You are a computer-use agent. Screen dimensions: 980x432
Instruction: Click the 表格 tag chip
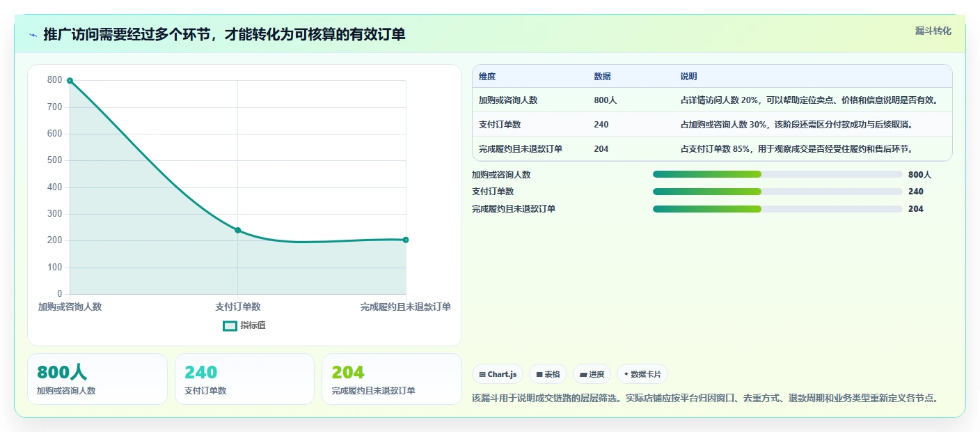[x=548, y=374]
